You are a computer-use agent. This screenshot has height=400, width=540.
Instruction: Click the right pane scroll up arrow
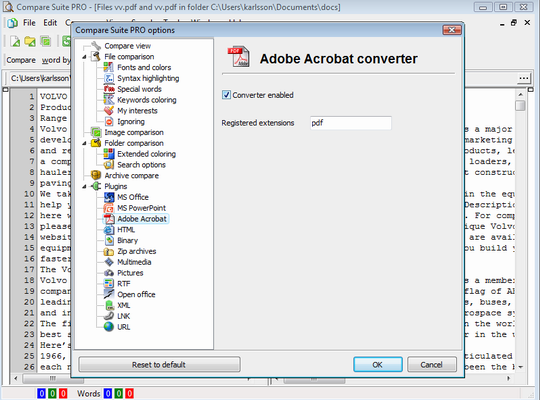520,94
